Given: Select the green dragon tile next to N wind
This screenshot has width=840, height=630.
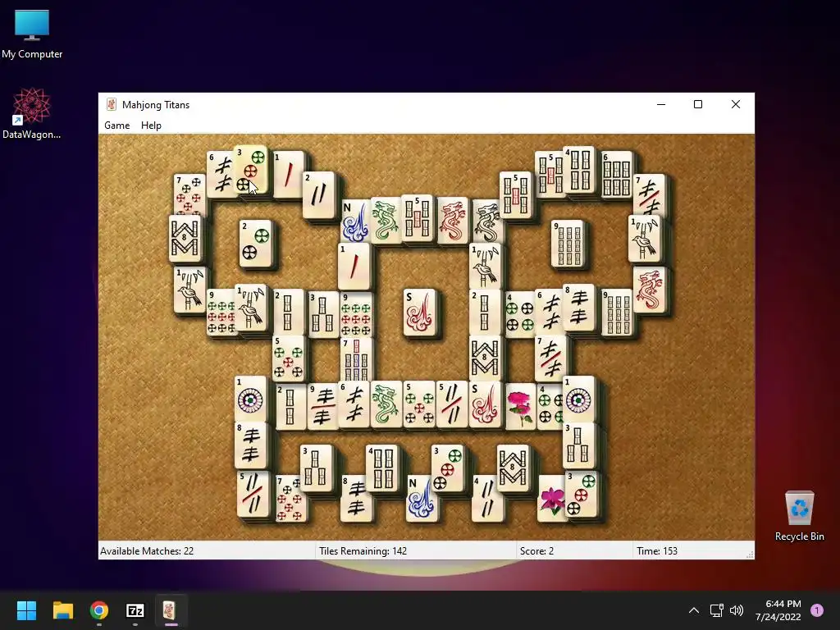Looking at the screenshot, I should (386, 220).
